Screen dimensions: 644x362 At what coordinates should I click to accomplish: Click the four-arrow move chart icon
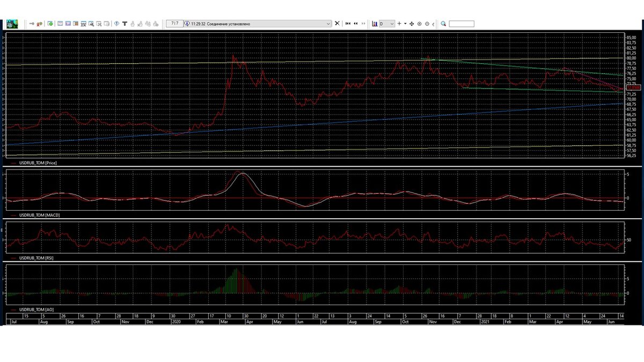[x=412, y=24]
